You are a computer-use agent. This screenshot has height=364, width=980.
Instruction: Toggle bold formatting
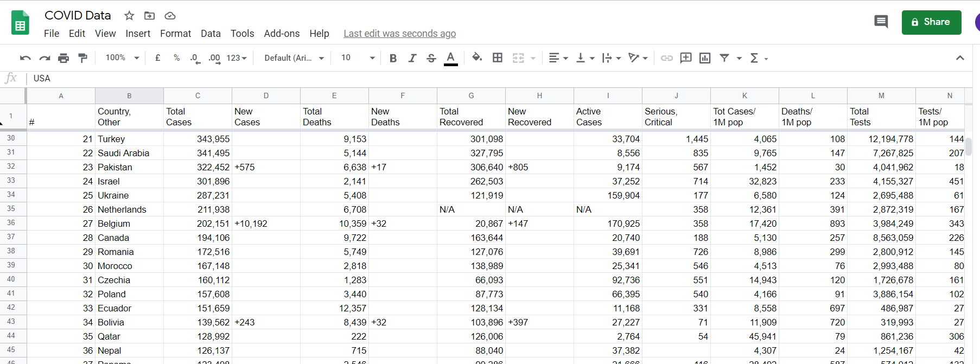click(393, 58)
